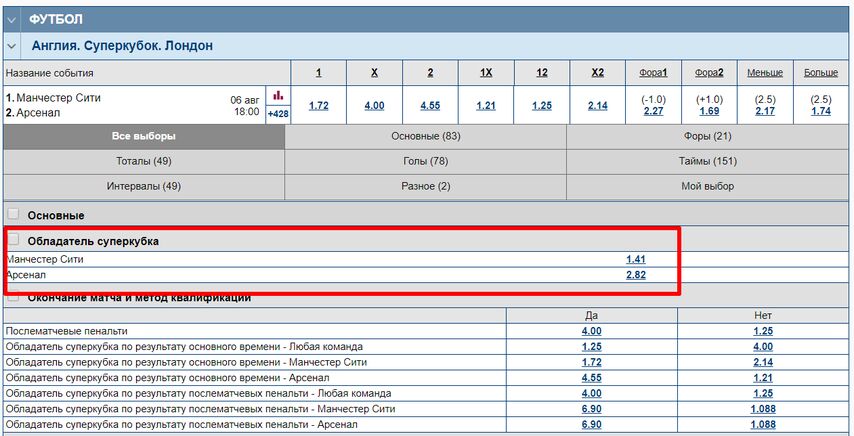Click column header X
Image resolution: width=854 pixels, height=436 pixels.
(374, 72)
